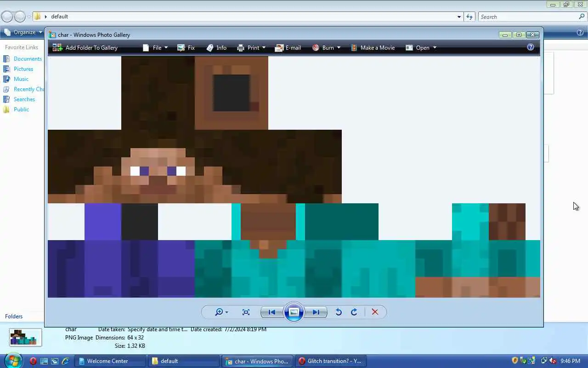Rotate the picture counterclockwise
This screenshot has width=588, height=368.
coord(339,312)
